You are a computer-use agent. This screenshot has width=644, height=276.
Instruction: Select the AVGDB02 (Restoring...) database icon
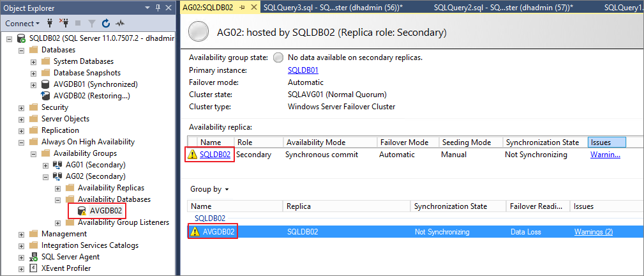click(x=45, y=96)
